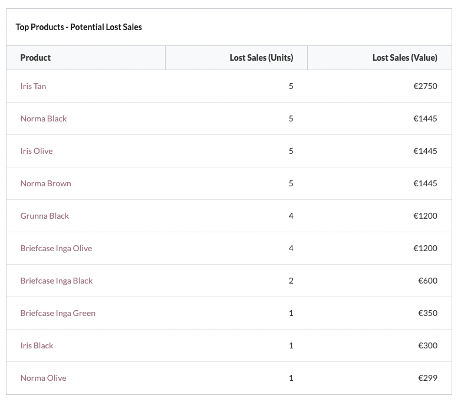Select the €600 value for Briefcase Inga Black
This screenshot has height=405, width=461.
(x=428, y=281)
